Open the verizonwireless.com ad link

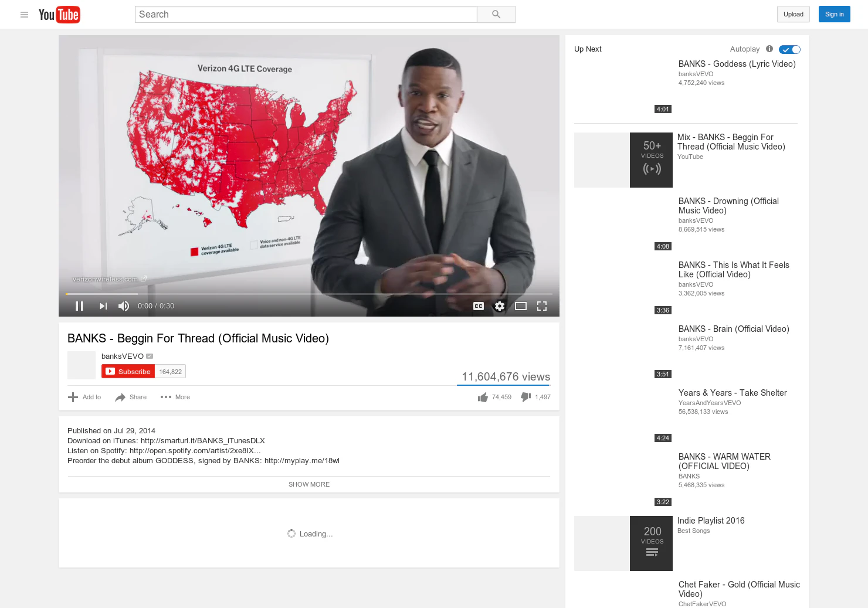109,279
